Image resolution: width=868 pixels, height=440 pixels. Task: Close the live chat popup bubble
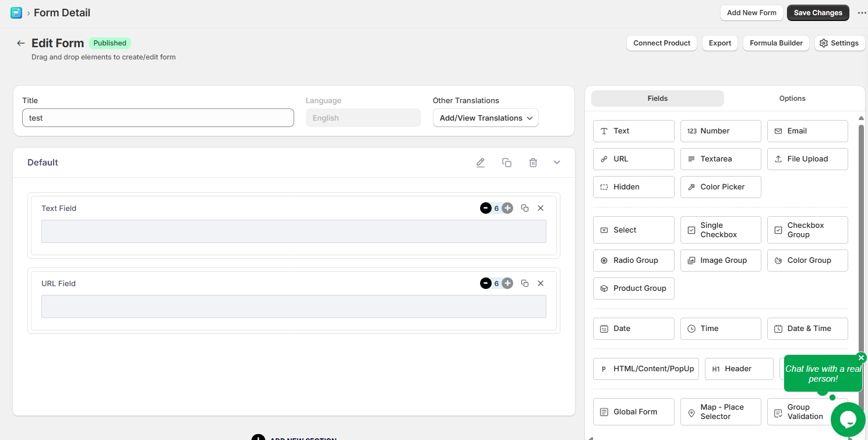coord(862,358)
